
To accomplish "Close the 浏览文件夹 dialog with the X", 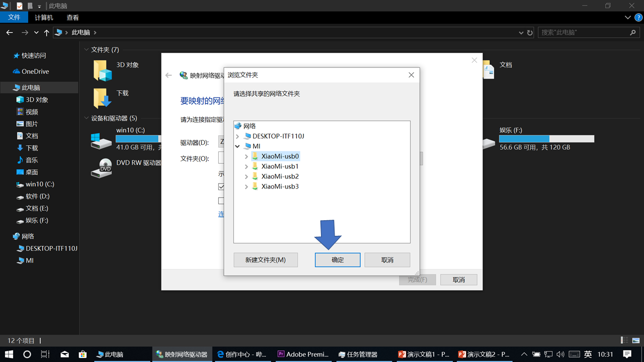I will (x=411, y=75).
